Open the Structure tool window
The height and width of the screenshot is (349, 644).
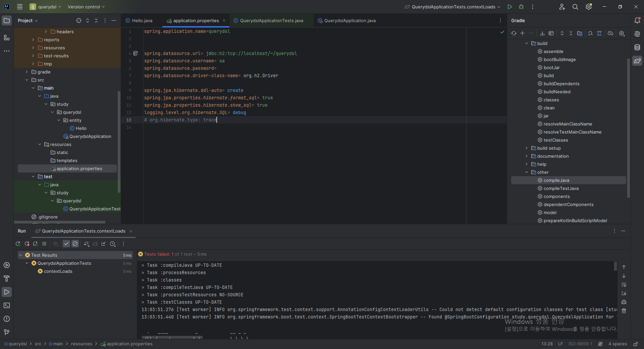coord(7,38)
